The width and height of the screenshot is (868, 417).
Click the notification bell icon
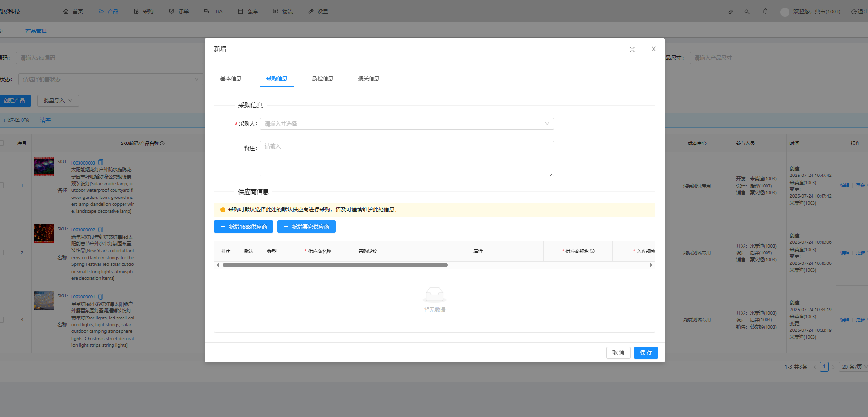(765, 11)
